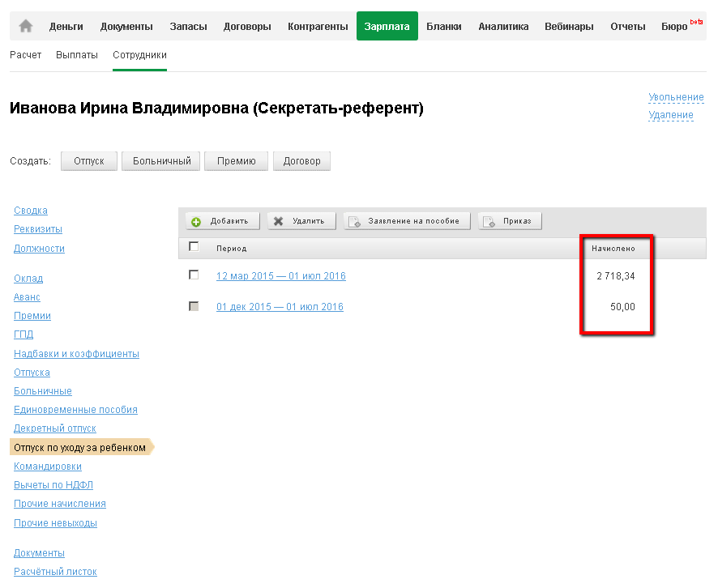Click the order document icon
This screenshot has height=588, width=718.
pyautogui.click(x=489, y=221)
